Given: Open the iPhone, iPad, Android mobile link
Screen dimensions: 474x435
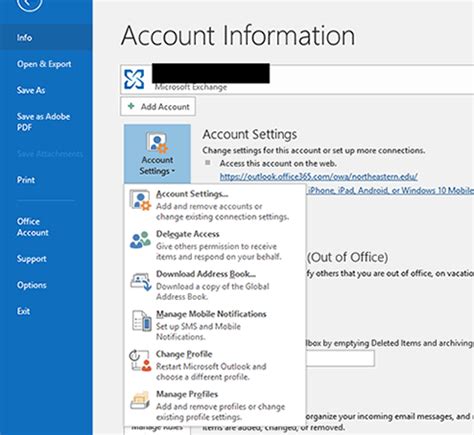Looking at the screenshot, I should tap(390, 190).
